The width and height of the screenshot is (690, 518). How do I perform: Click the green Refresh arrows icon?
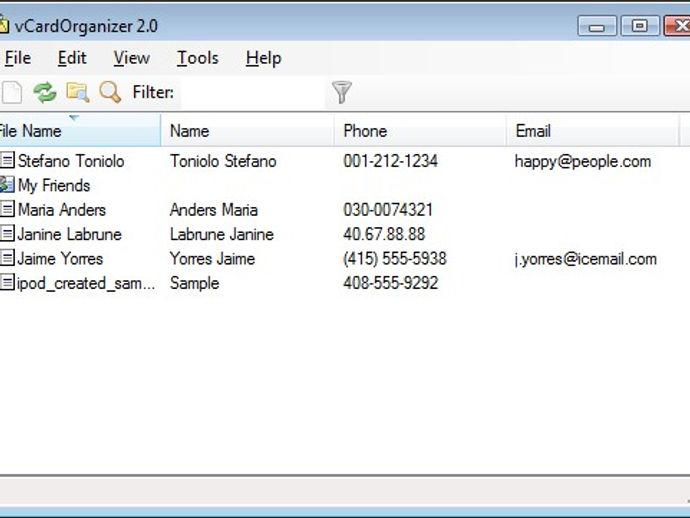pyautogui.click(x=45, y=92)
